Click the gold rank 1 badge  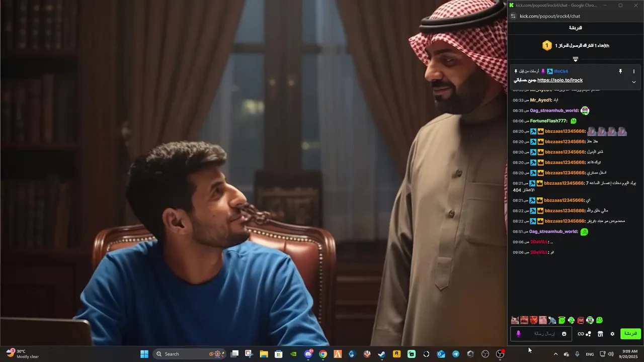click(x=547, y=46)
